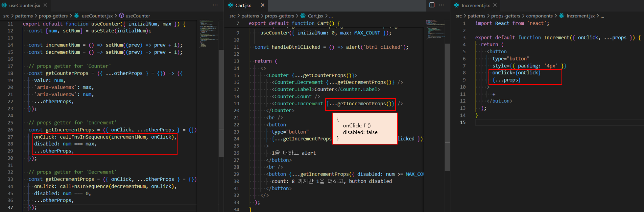Click 'MAX_COUNT' on Cart.jsx line 9

click(x=367, y=33)
